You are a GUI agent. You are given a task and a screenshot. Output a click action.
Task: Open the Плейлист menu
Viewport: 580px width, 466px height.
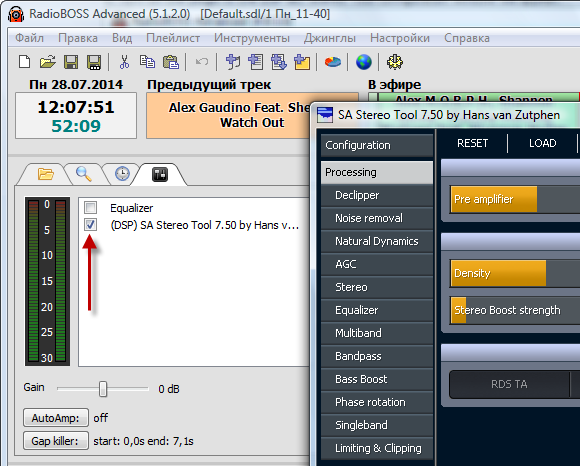pyautogui.click(x=173, y=38)
